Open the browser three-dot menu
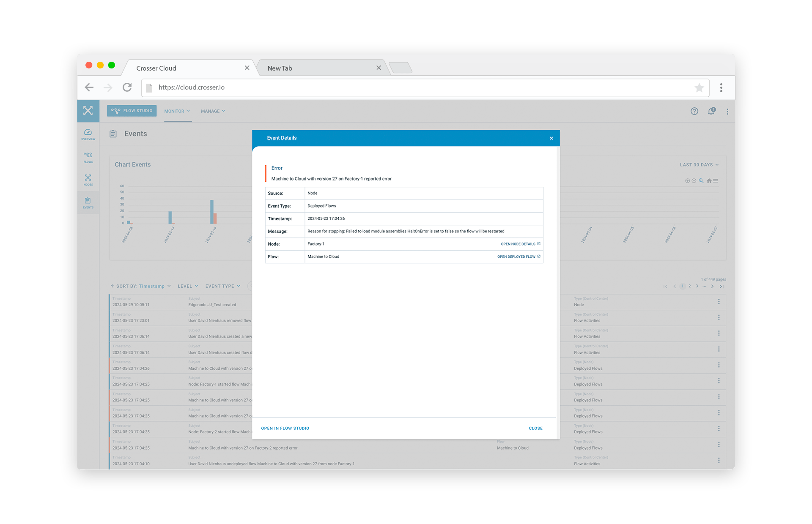 click(x=721, y=87)
